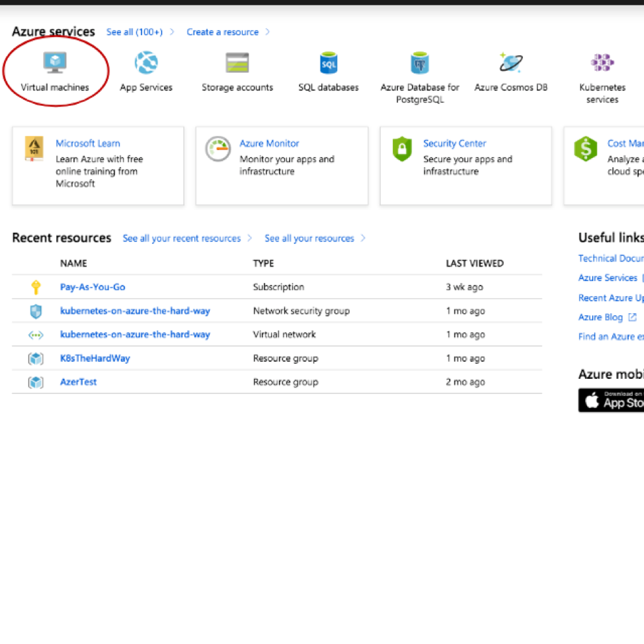Expand See all (100+) services

134,32
